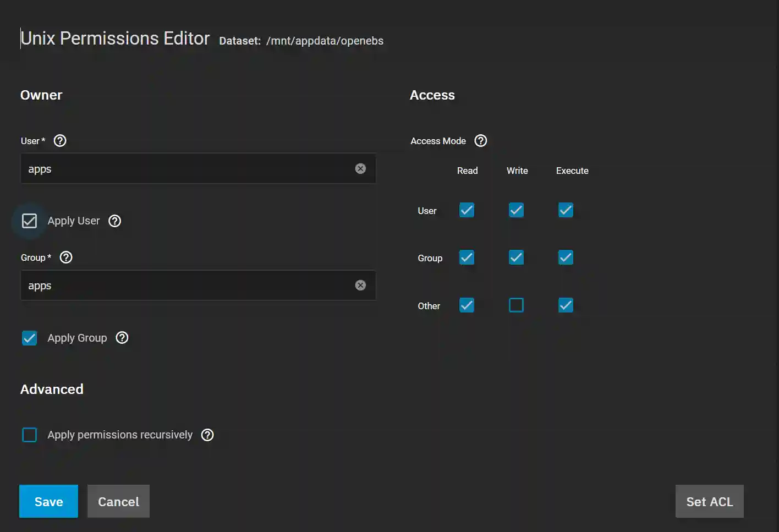Disable Execute permission for Group

566,257
